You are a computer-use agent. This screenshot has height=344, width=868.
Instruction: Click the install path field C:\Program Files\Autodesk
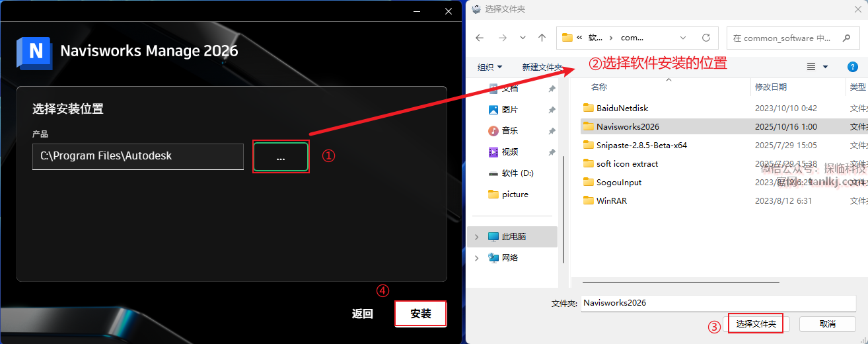tap(138, 156)
